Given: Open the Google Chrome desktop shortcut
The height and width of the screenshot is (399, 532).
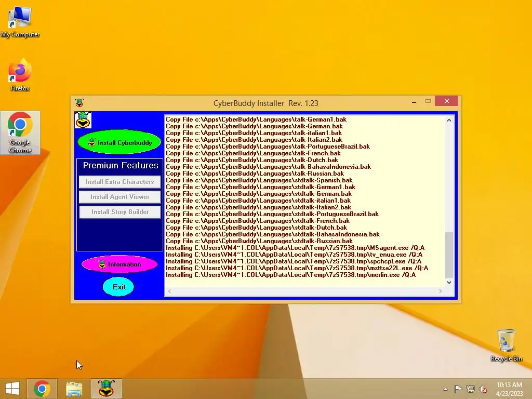Looking at the screenshot, I should click(20, 132).
